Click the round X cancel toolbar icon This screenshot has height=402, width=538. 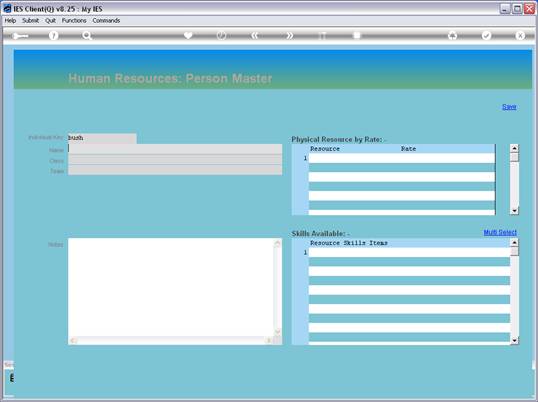(520, 36)
